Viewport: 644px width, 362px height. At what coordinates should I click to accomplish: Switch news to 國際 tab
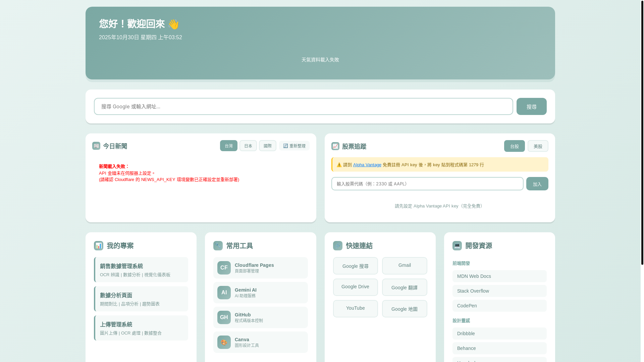coord(268,146)
